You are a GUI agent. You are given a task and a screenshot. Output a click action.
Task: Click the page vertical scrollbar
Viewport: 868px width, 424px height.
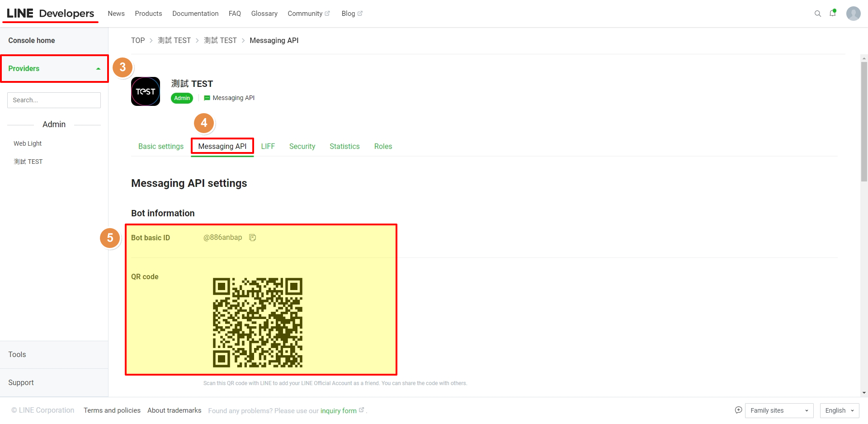(864, 122)
